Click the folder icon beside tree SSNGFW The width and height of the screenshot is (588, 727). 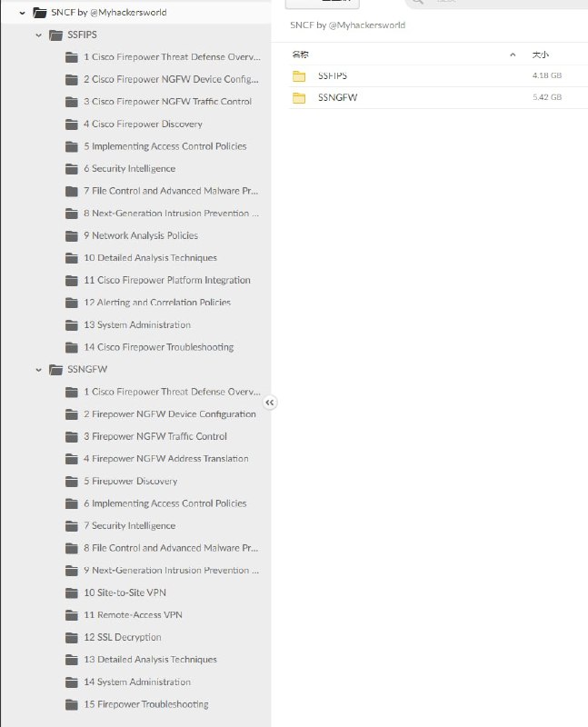click(x=55, y=370)
